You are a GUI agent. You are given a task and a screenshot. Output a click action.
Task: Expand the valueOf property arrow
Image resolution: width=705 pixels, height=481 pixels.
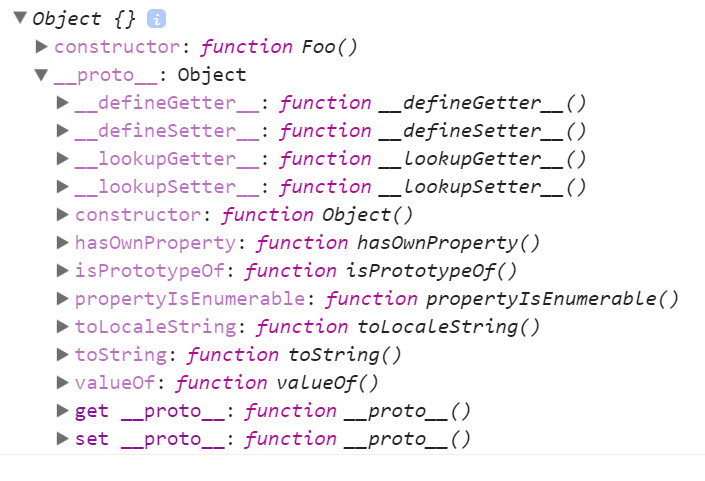[63, 383]
